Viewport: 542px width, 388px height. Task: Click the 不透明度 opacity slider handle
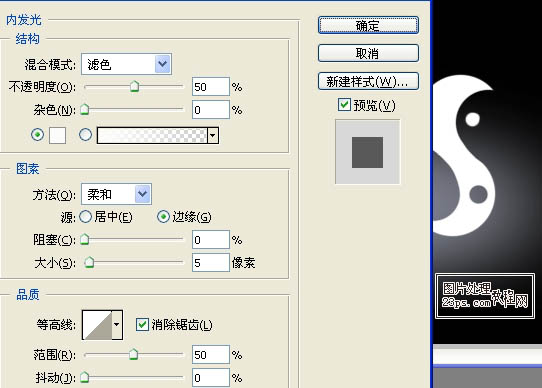[x=134, y=86]
